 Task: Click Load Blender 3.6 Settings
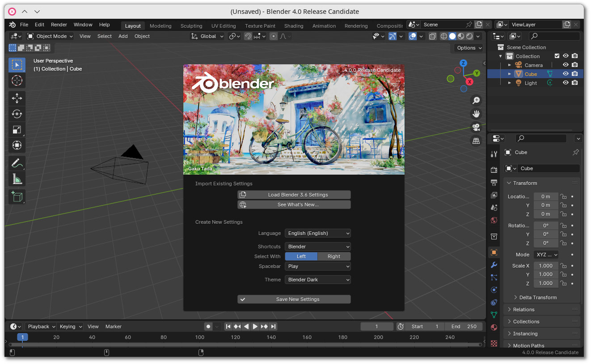pos(294,195)
